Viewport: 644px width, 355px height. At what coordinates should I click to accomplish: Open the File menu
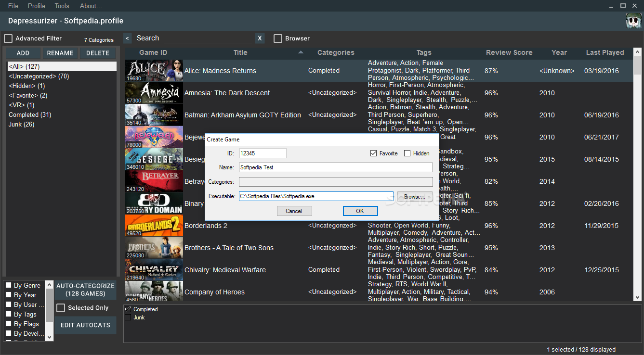(x=13, y=6)
